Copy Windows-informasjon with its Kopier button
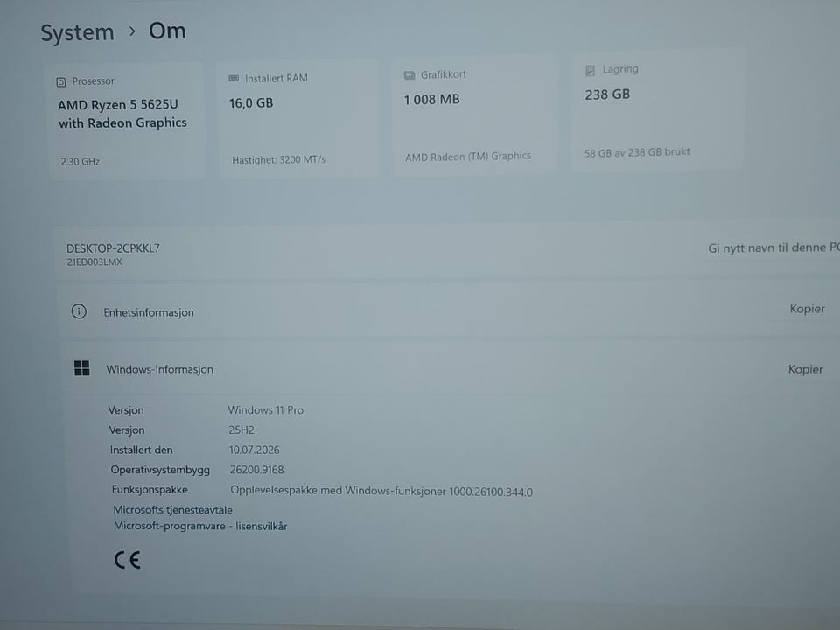This screenshot has width=840, height=630. point(805,369)
